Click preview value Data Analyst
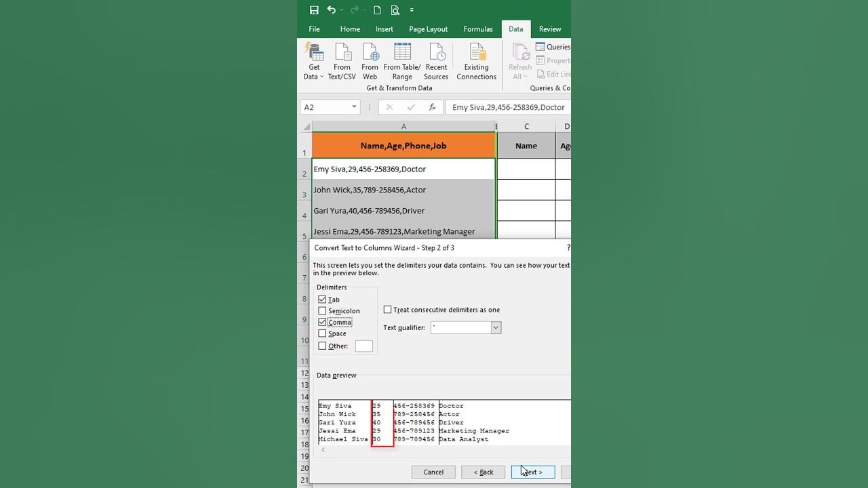Viewport: 868px width, 488px height. pyautogui.click(x=464, y=439)
